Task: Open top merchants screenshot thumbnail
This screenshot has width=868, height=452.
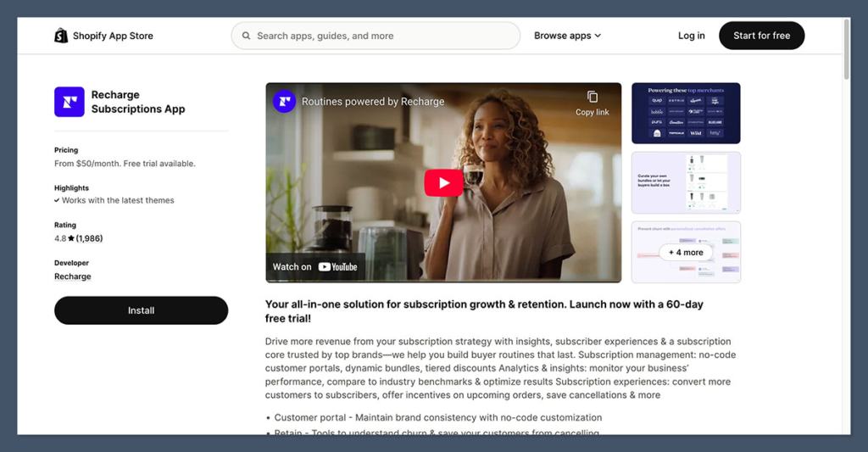Action: point(686,113)
